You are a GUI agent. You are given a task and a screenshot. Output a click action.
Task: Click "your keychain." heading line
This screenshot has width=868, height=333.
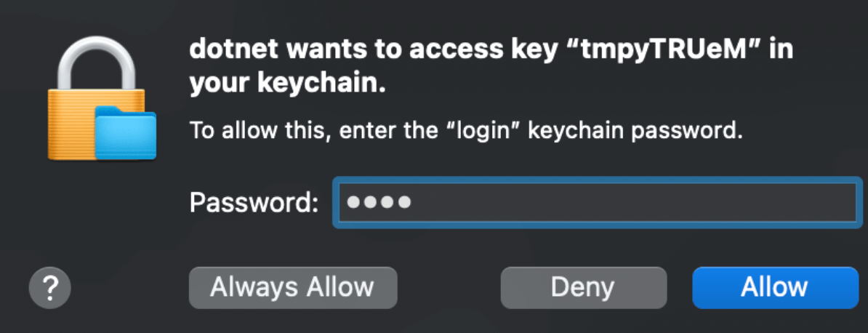[288, 85]
